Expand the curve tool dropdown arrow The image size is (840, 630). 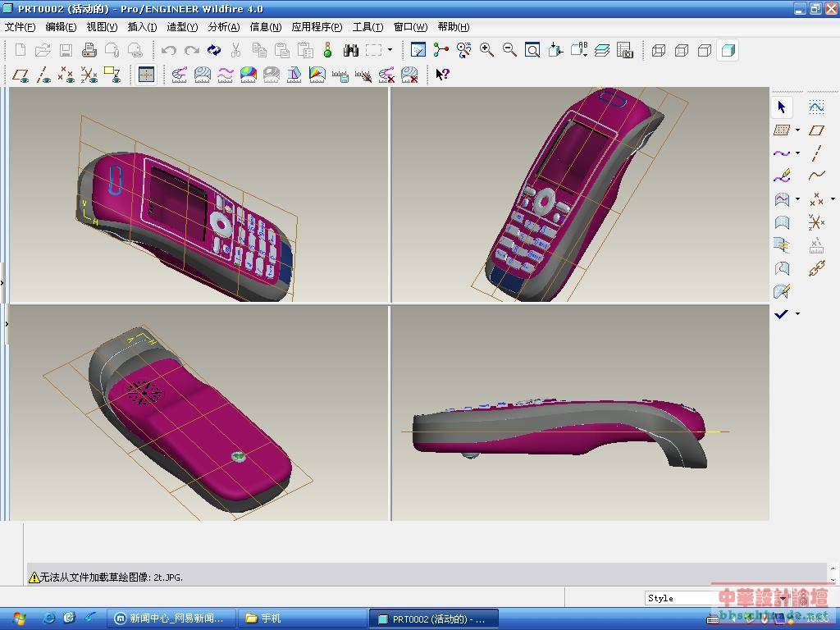pyautogui.click(x=797, y=153)
